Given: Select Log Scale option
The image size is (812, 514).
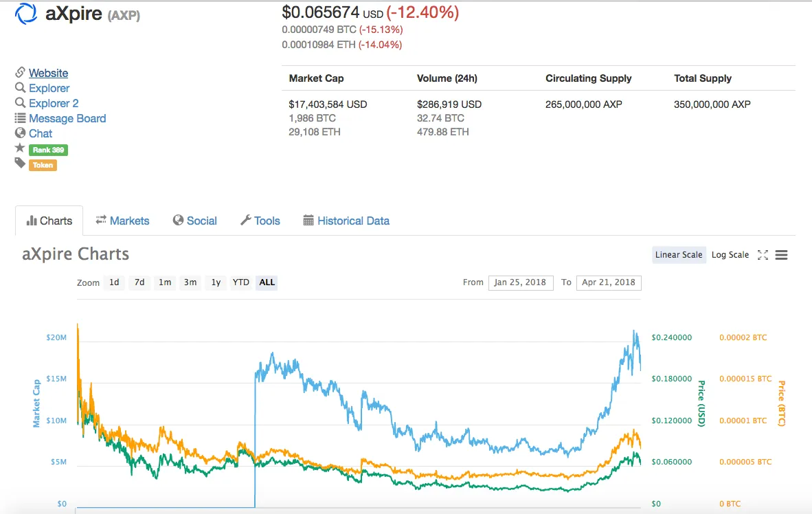Looking at the screenshot, I should point(730,255).
